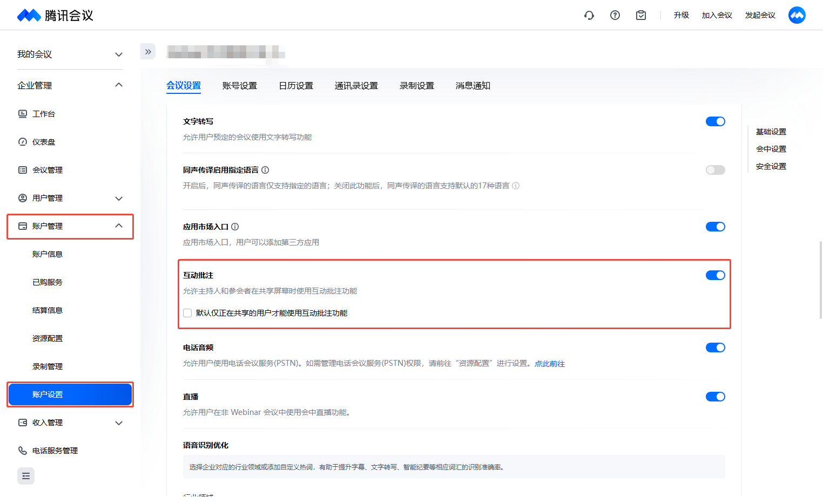The width and height of the screenshot is (823, 504).
Task: Disable the 文字转写 toggle
Action: pyautogui.click(x=715, y=121)
